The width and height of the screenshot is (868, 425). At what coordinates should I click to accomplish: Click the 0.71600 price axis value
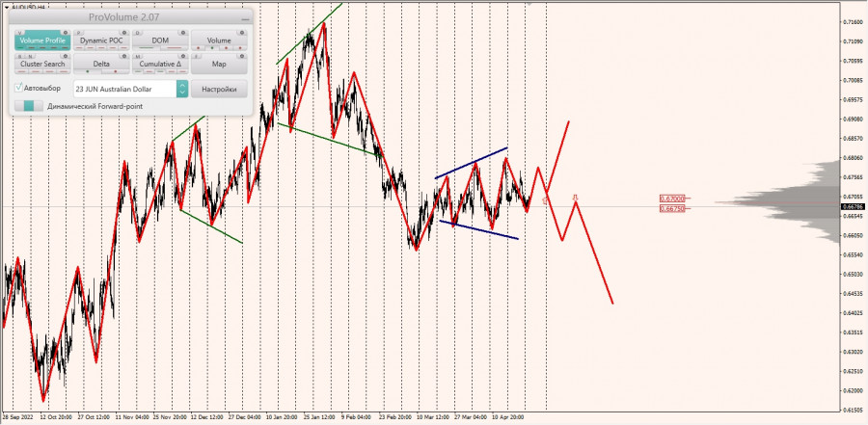pos(852,22)
